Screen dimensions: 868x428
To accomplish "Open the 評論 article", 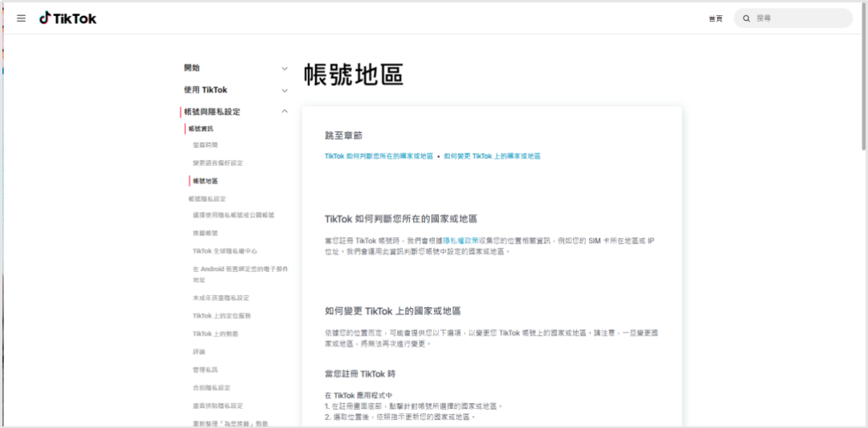I will (199, 352).
